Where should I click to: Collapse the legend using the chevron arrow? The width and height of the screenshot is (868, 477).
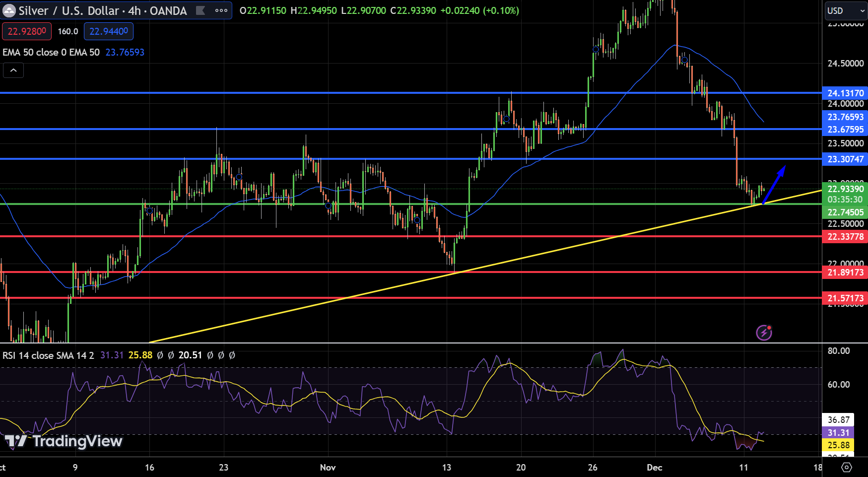pyautogui.click(x=13, y=70)
